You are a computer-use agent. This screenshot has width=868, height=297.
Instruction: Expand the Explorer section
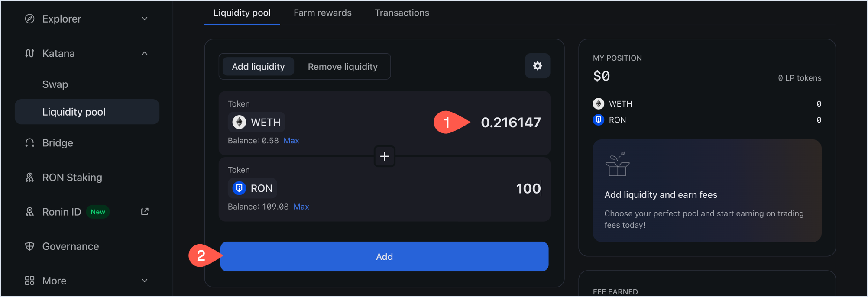[145, 19]
